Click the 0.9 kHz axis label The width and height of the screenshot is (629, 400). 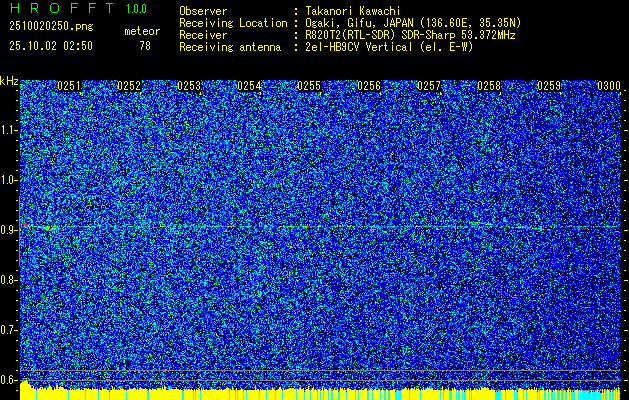pyautogui.click(x=8, y=230)
